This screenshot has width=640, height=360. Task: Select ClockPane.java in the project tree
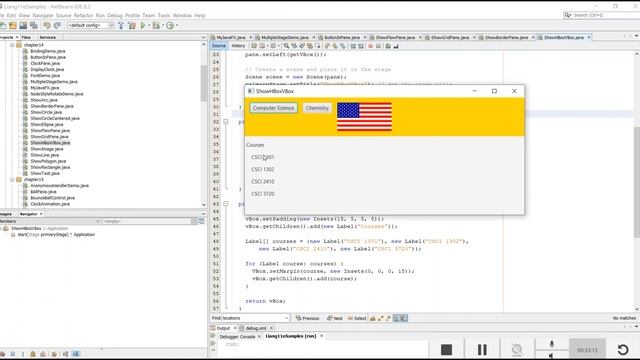point(45,63)
